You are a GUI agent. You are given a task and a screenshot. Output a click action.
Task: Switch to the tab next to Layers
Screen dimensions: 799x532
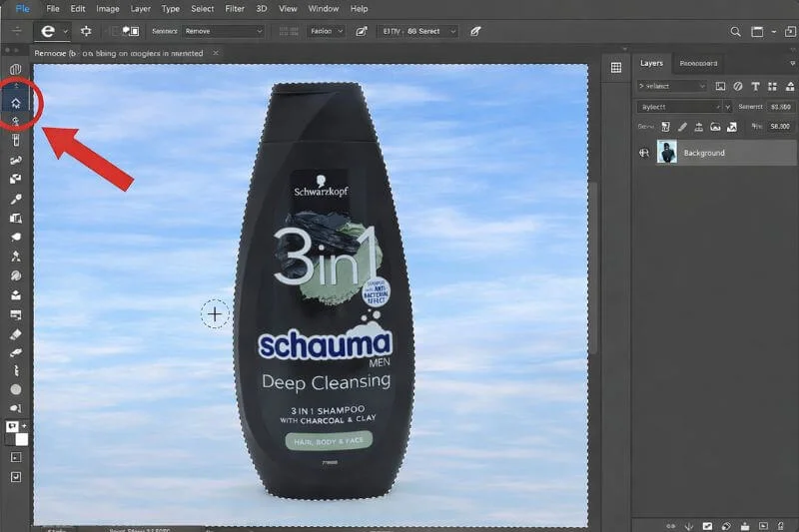point(698,63)
